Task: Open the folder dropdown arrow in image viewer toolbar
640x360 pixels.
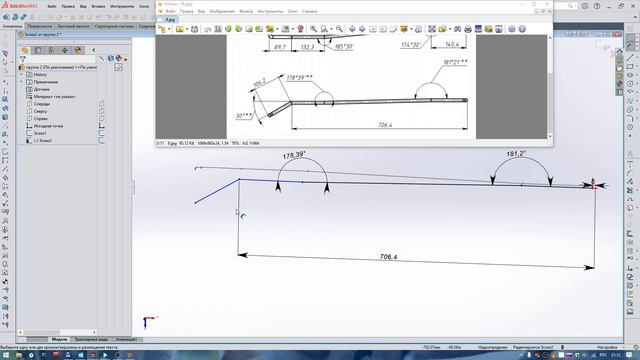Action: (187, 29)
